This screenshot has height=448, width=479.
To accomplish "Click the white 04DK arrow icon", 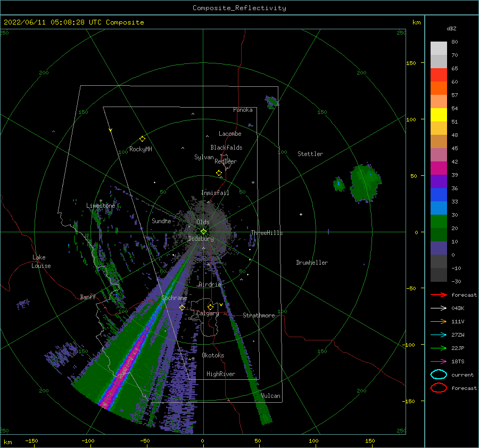I will [x=439, y=308].
